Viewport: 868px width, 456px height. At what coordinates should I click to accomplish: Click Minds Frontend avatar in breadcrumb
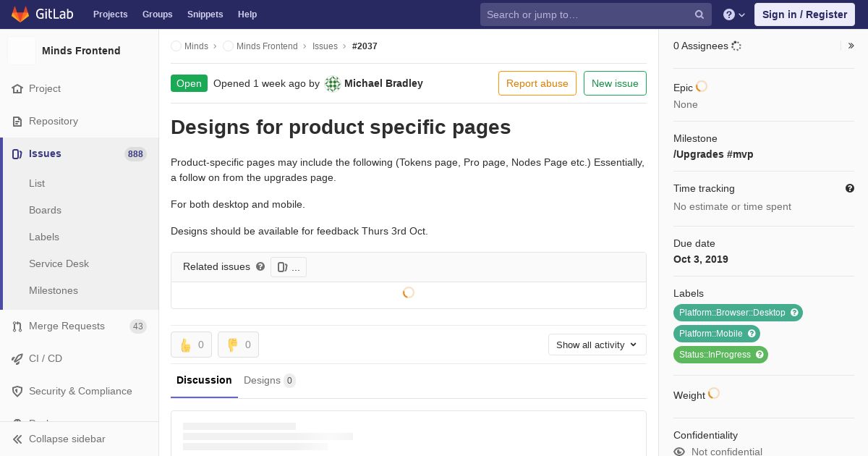228,46
